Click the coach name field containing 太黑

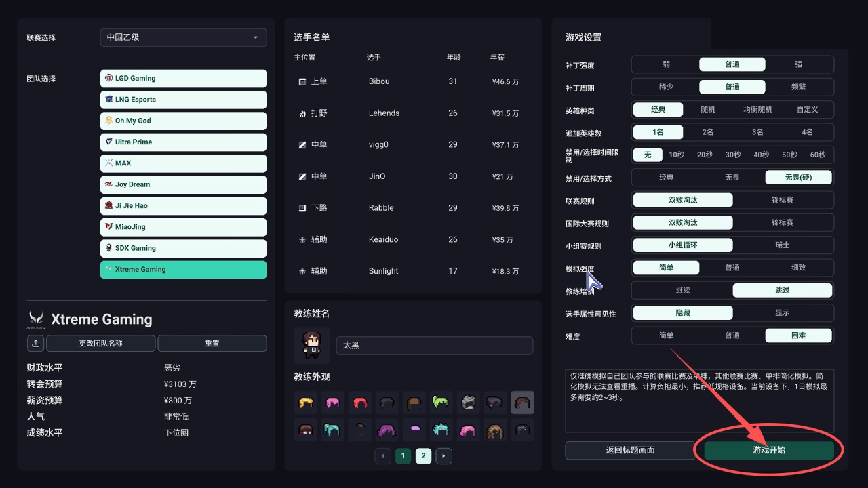[x=435, y=345]
